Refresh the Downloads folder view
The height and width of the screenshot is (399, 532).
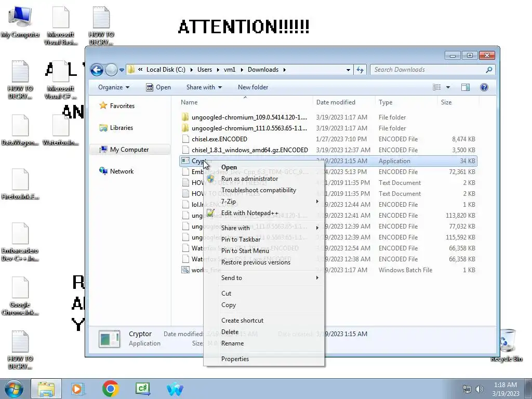pyautogui.click(x=360, y=70)
